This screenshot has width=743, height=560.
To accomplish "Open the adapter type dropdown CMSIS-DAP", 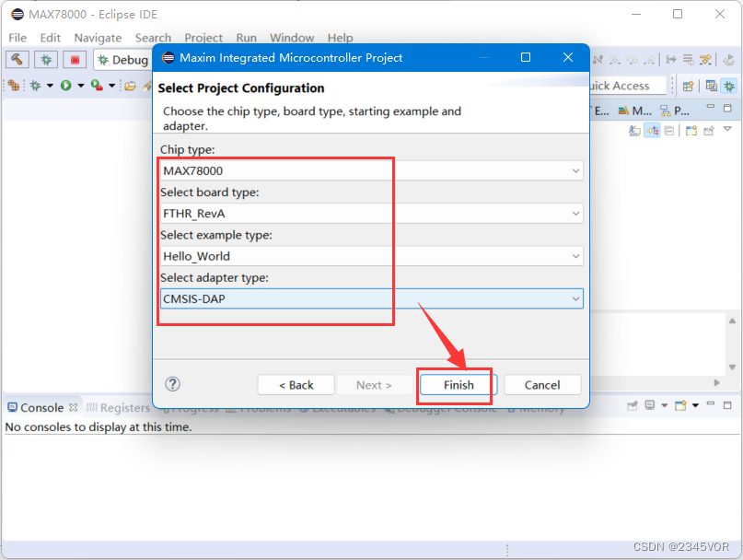I will pyautogui.click(x=372, y=298).
